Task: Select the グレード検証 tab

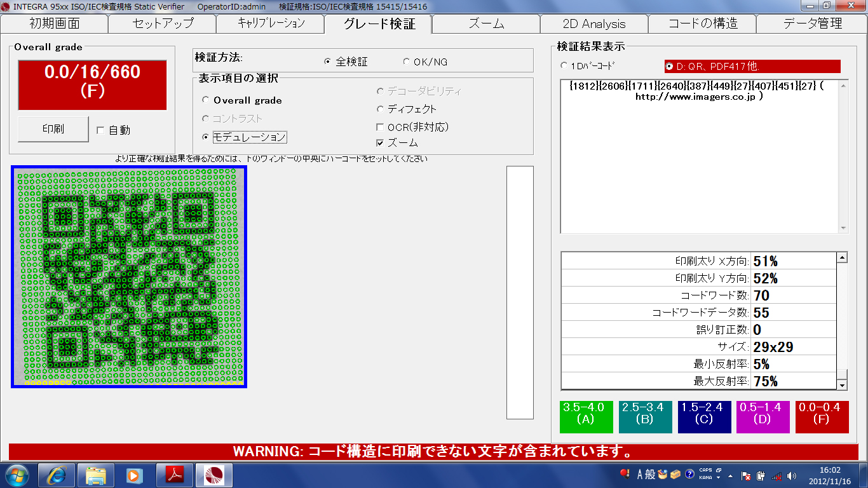Action: (x=378, y=24)
